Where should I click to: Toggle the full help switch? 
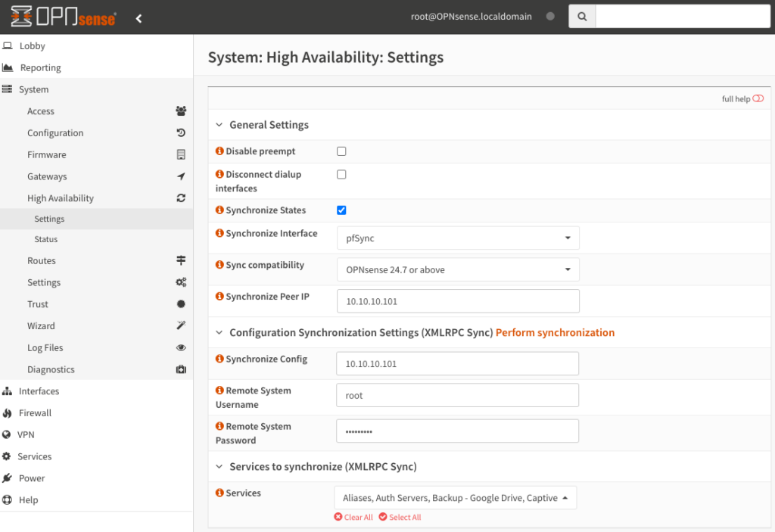(x=758, y=98)
